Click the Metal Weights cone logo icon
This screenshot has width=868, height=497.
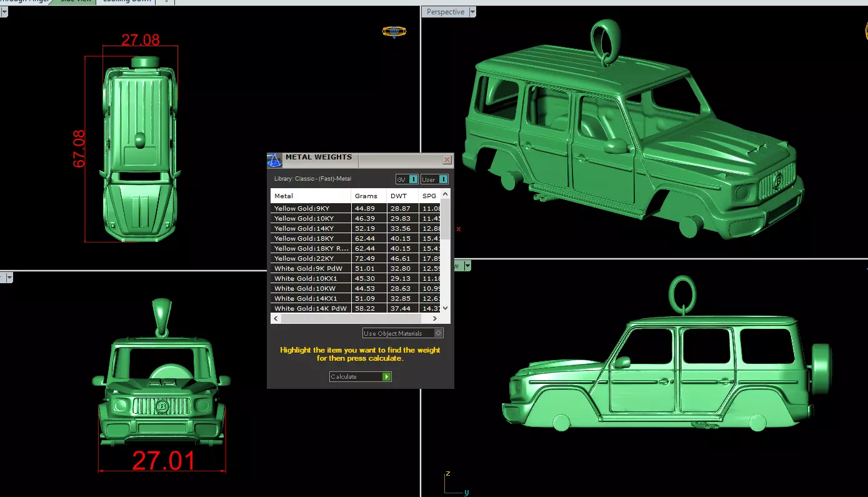coord(274,160)
